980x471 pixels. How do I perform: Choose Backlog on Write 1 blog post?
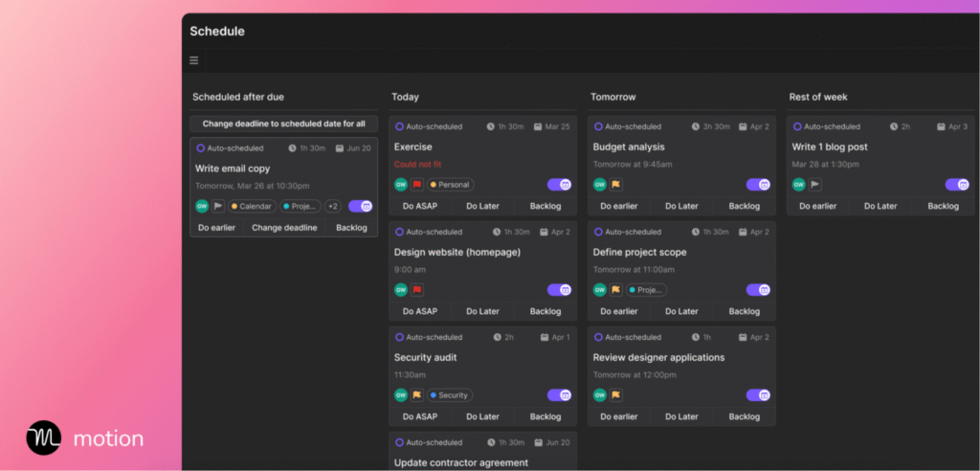click(943, 206)
